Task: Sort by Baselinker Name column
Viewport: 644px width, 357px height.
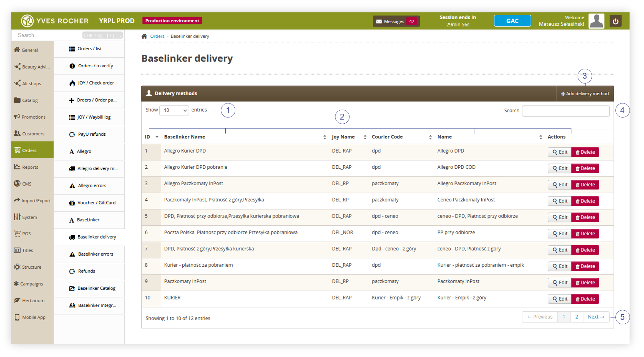Action: coord(245,137)
